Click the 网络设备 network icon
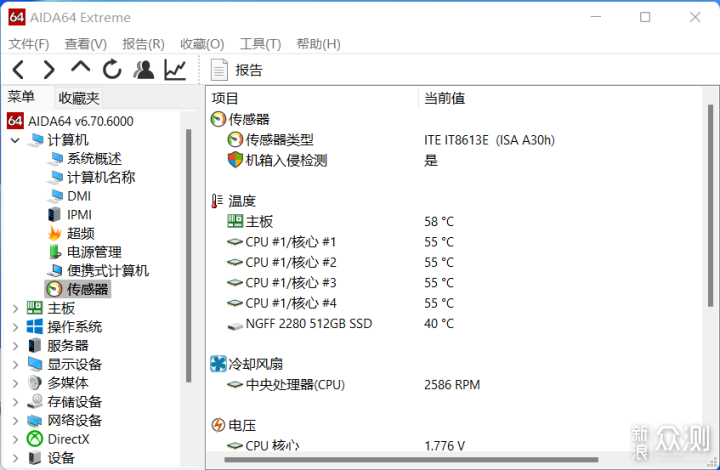720x470 pixels. tap(34, 420)
